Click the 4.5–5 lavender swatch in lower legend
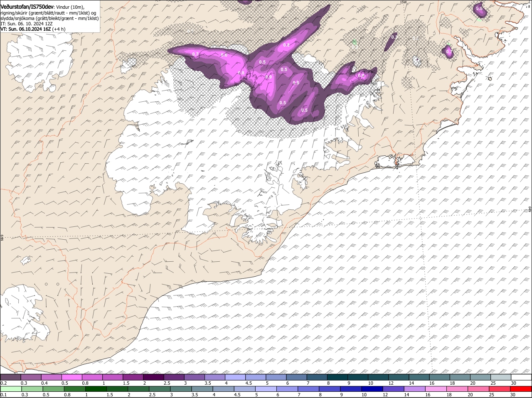532x398 pixels. [x=246, y=389]
